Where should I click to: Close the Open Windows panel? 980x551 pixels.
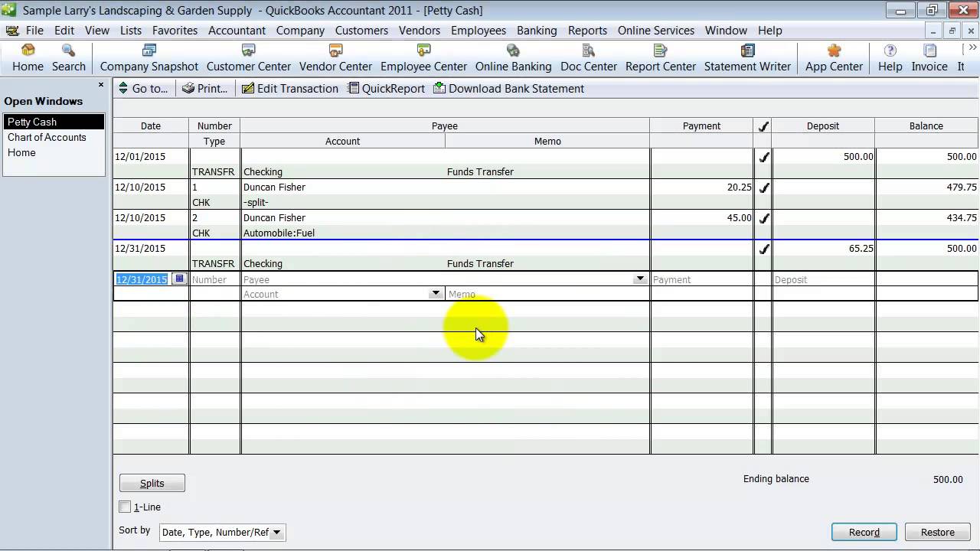click(101, 84)
